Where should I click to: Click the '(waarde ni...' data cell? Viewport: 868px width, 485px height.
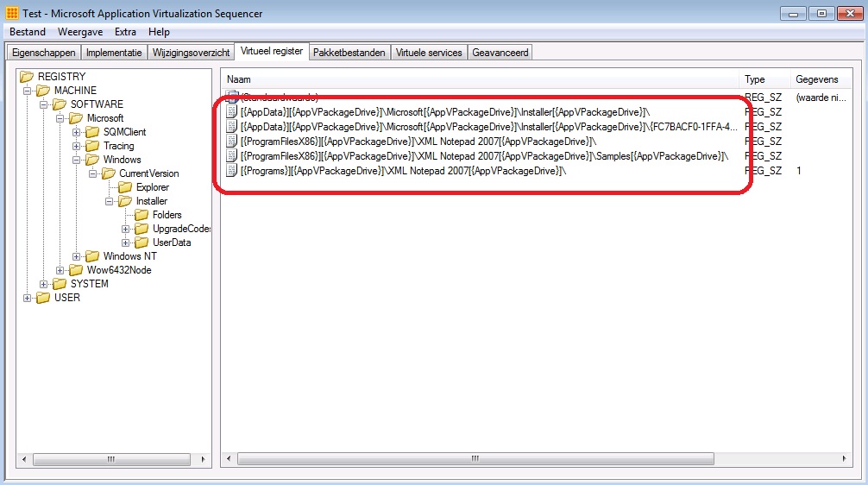click(x=821, y=98)
